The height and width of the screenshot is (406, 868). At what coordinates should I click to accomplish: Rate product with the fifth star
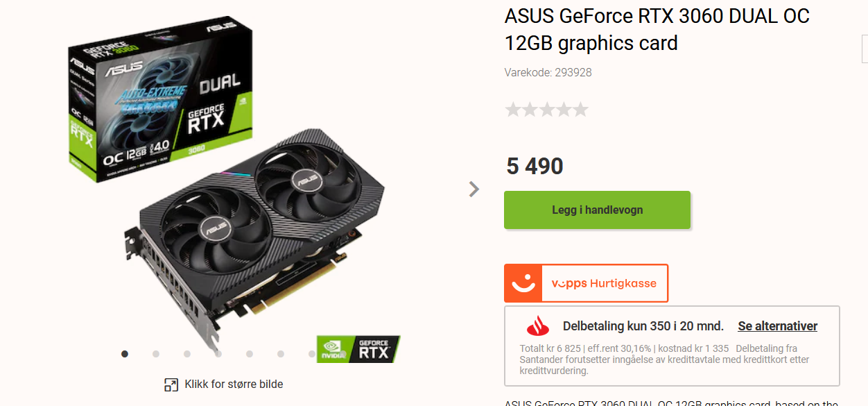(580, 110)
